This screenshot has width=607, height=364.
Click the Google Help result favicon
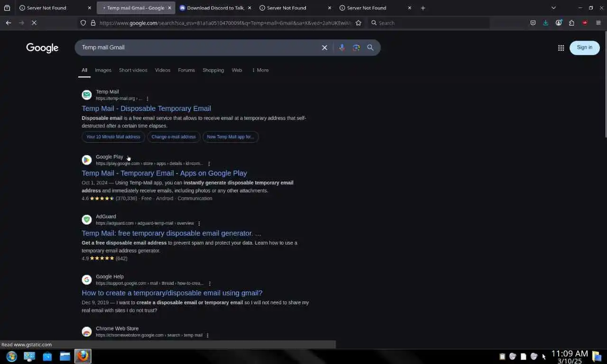coord(87,280)
